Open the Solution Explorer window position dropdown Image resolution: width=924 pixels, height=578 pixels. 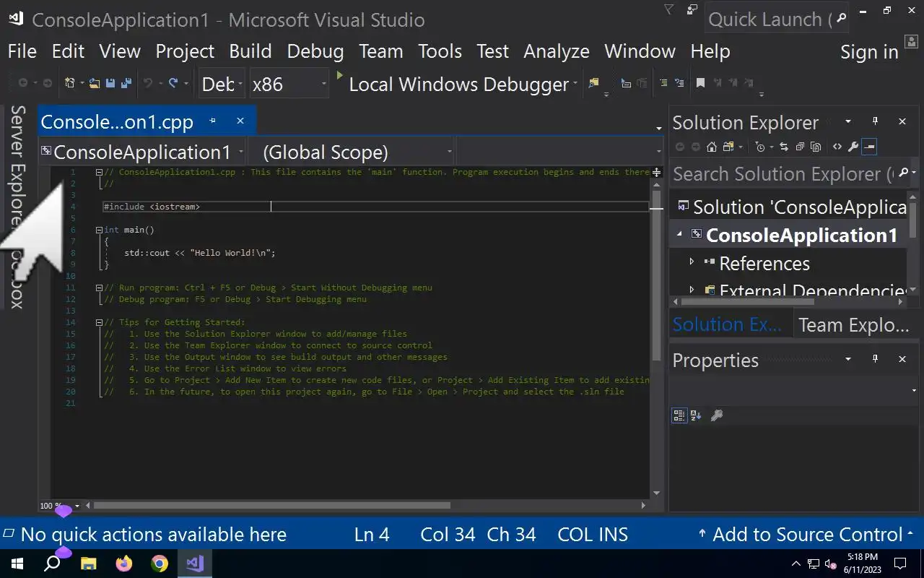(x=848, y=121)
